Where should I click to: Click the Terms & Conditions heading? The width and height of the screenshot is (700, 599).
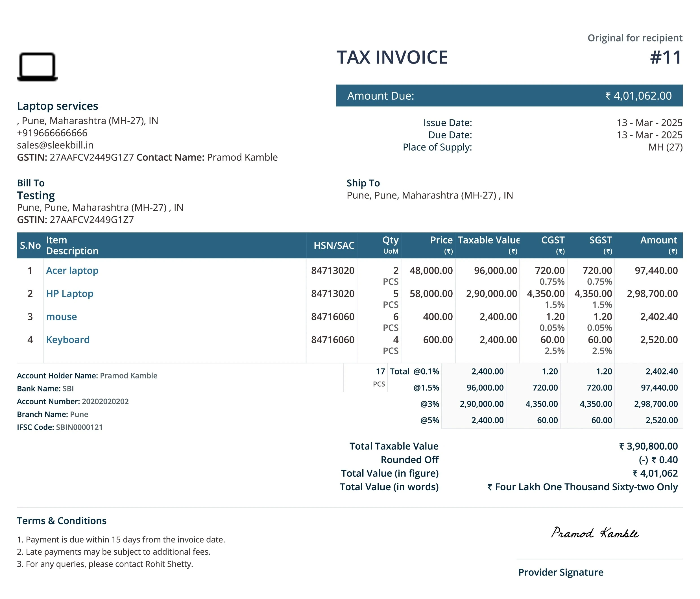62,521
